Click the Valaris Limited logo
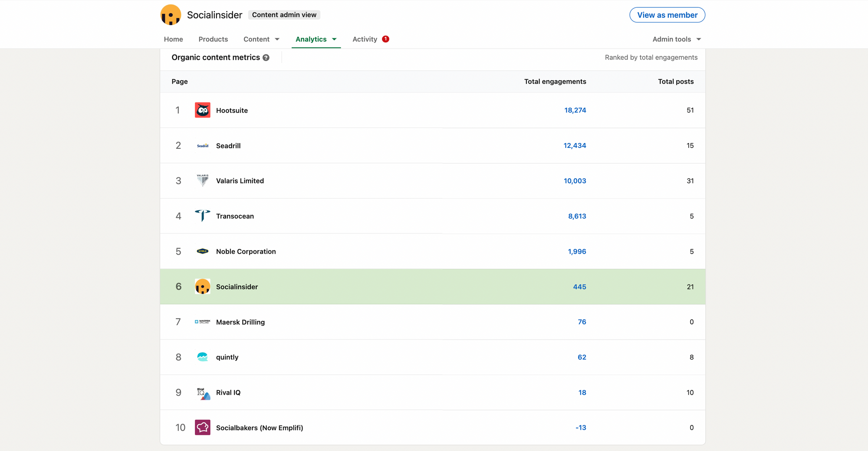 pos(203,181)
